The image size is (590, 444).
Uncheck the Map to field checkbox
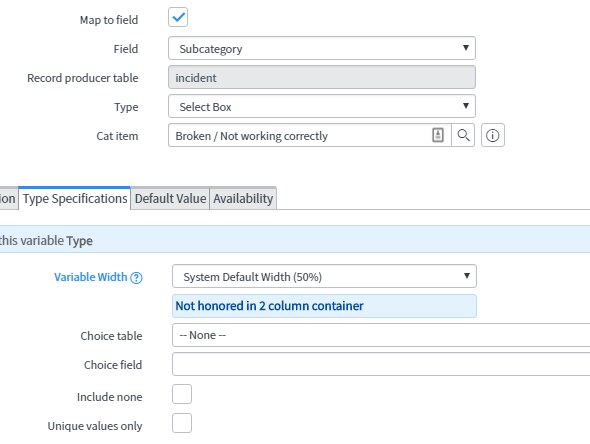[x=178, y=17]
